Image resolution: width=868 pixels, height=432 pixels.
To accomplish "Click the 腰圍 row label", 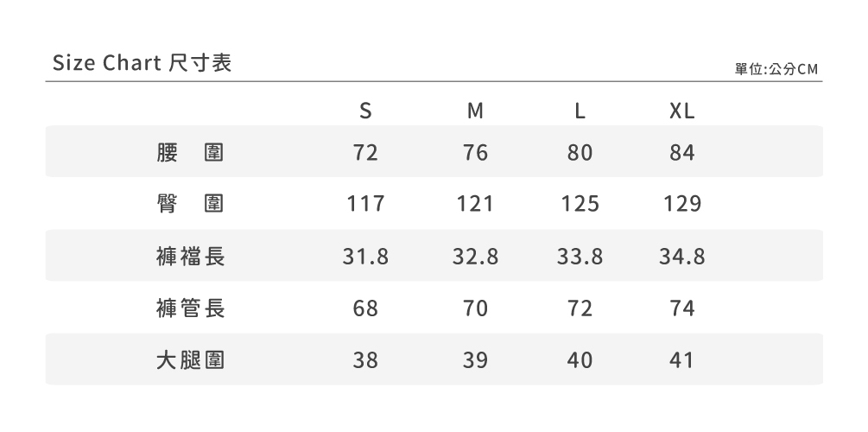I will pos(191,153).
